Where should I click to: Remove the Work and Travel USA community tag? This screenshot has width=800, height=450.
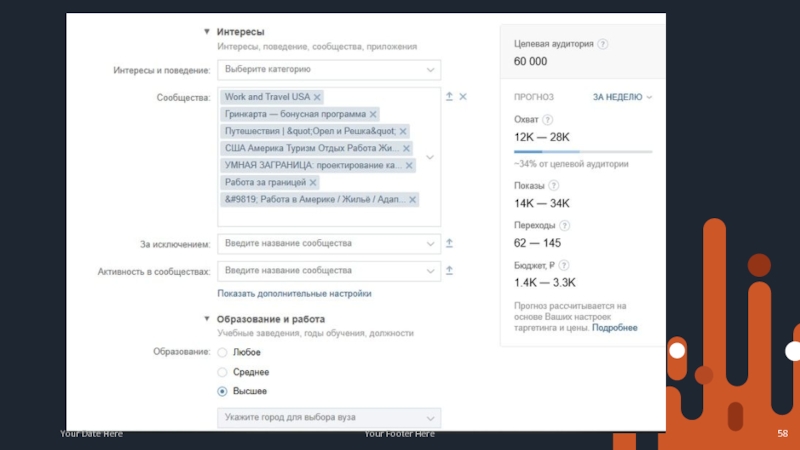317,97
